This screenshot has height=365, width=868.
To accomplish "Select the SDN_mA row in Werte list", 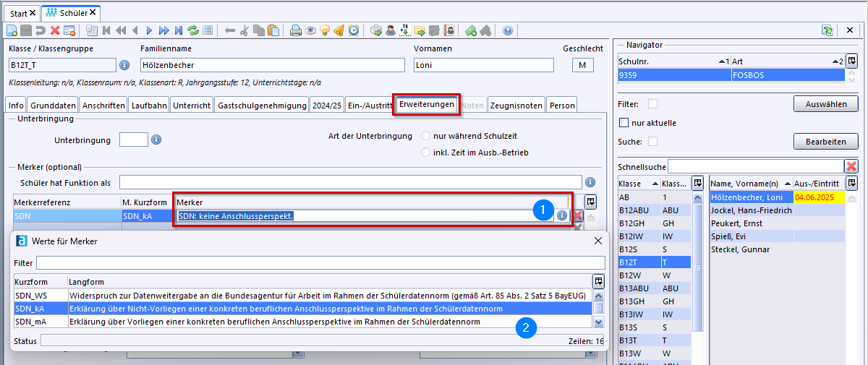I will pos(302,322).
